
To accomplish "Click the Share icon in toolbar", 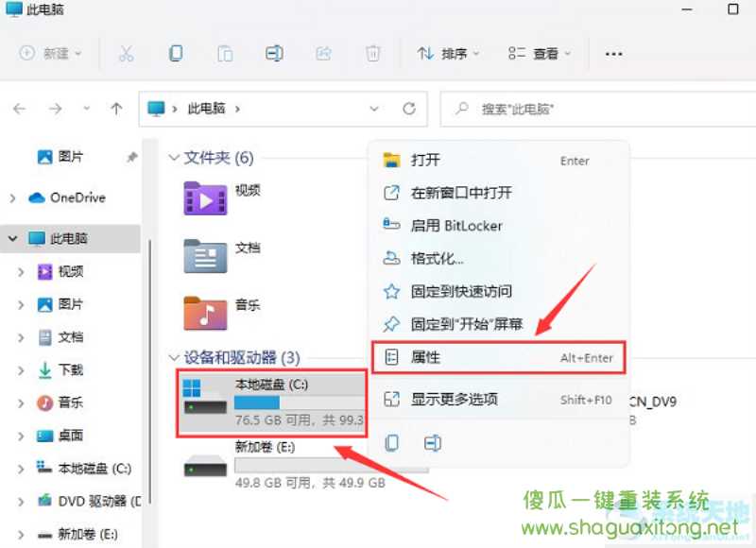I will tap(323, 53).
